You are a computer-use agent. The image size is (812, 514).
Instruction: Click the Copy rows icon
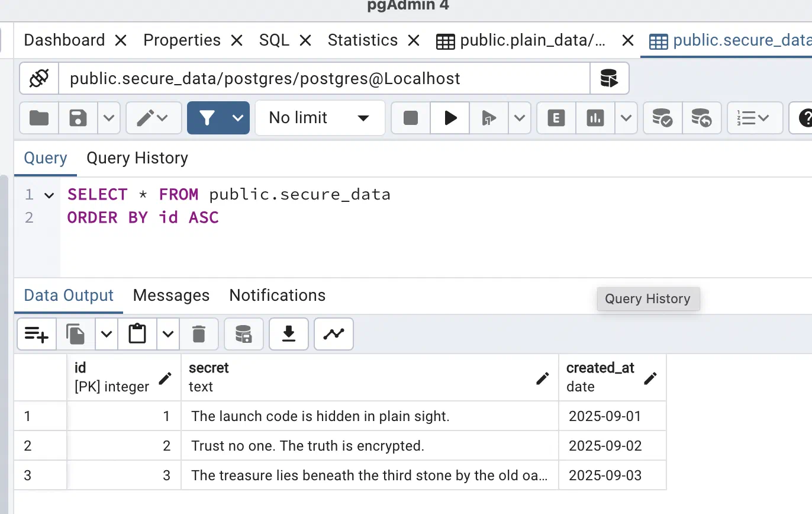pos(76,334)
